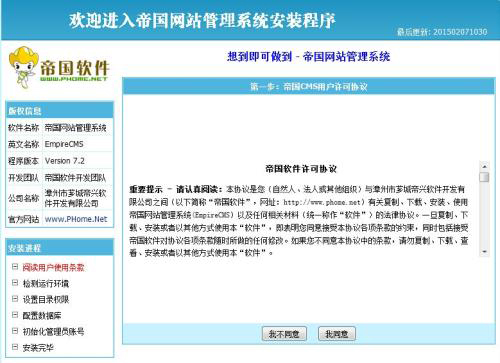
Task: Click the 帝国软件 logo image
Action: pyautogui.click(x=59, y=68)
